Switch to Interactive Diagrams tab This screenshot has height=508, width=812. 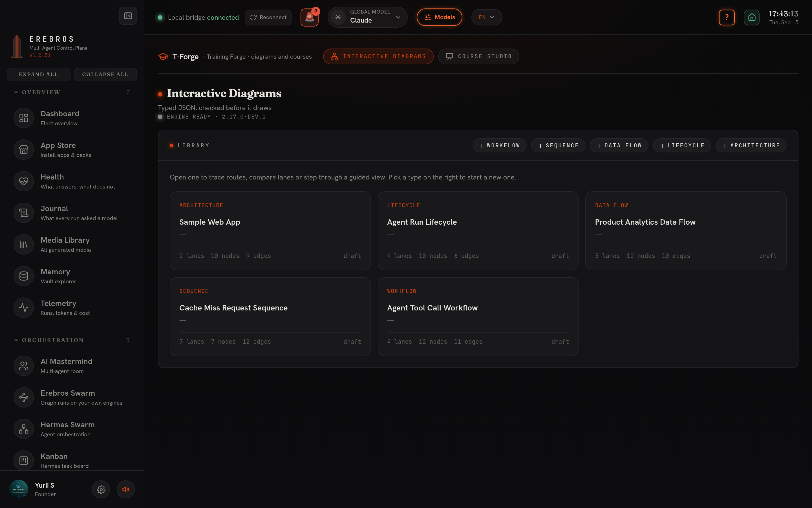point(378,56)
